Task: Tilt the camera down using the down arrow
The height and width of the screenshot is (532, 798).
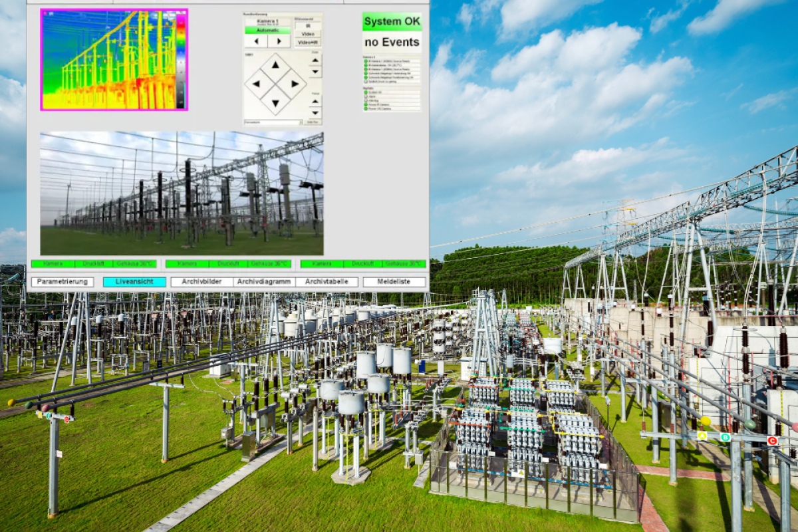Action: click(275, 104)
